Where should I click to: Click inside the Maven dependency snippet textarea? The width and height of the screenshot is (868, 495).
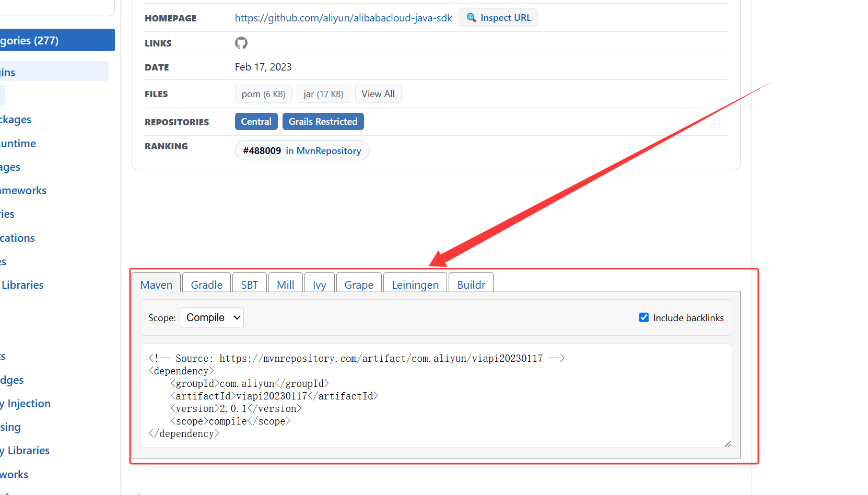click(x=436, y=396)
